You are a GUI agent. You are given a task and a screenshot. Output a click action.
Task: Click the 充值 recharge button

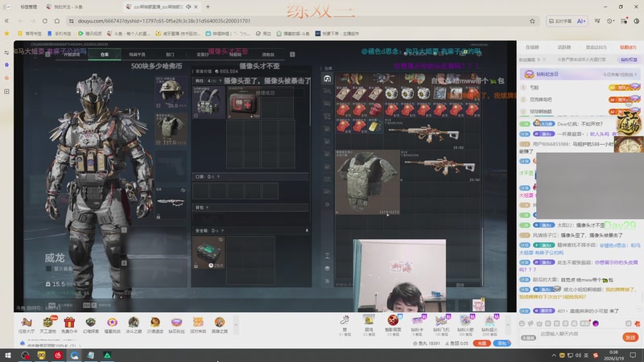tap(481, 343)
